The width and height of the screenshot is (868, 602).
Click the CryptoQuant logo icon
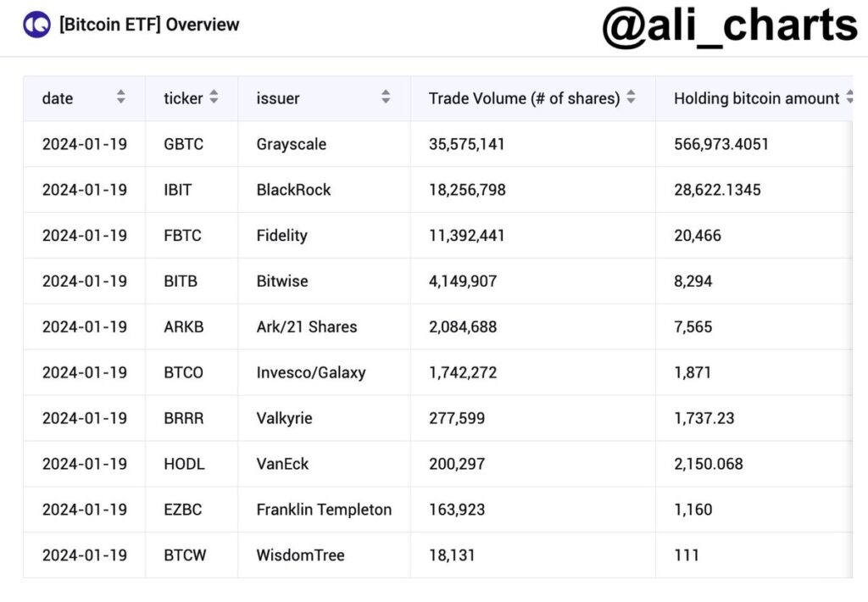[x=36, y=25]
